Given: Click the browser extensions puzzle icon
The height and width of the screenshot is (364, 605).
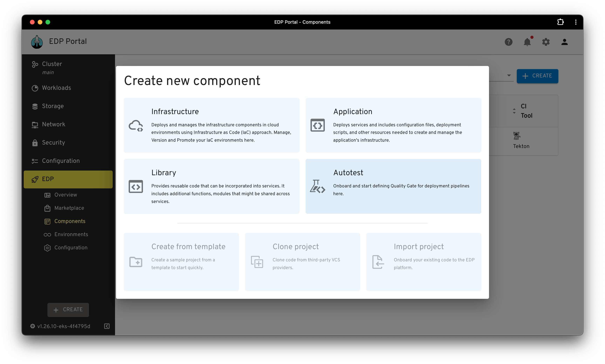Looking at the screenshot, I should pos(560,22).
